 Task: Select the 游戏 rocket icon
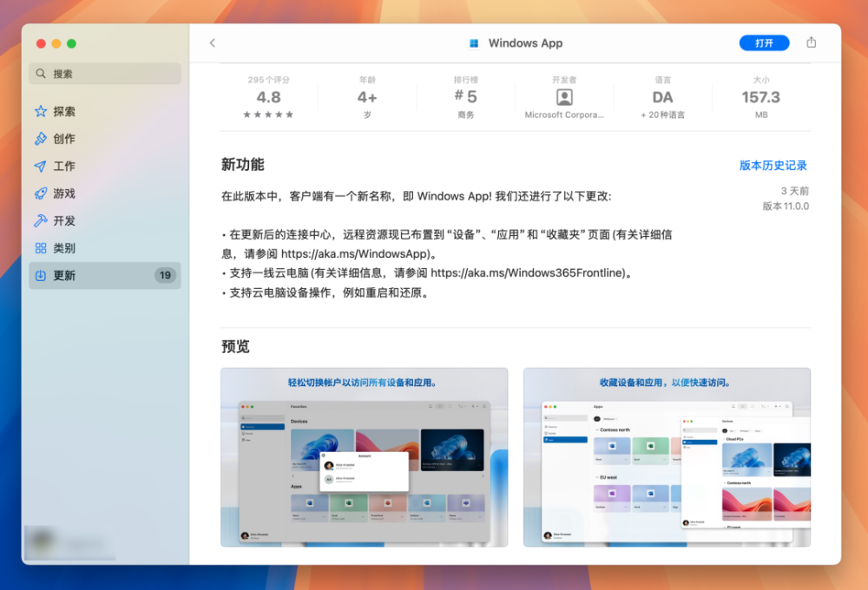pos(41,193)
